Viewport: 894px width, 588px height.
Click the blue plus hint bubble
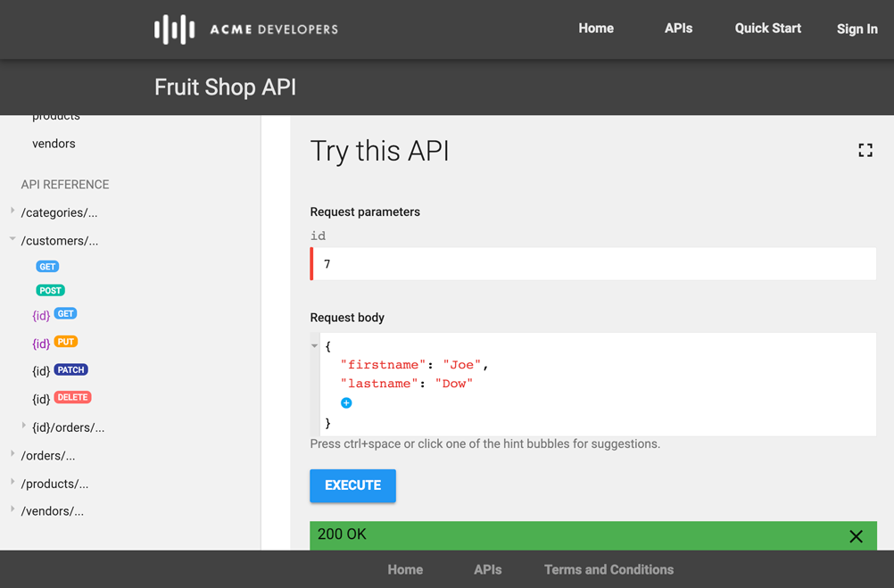coord(346,403)
